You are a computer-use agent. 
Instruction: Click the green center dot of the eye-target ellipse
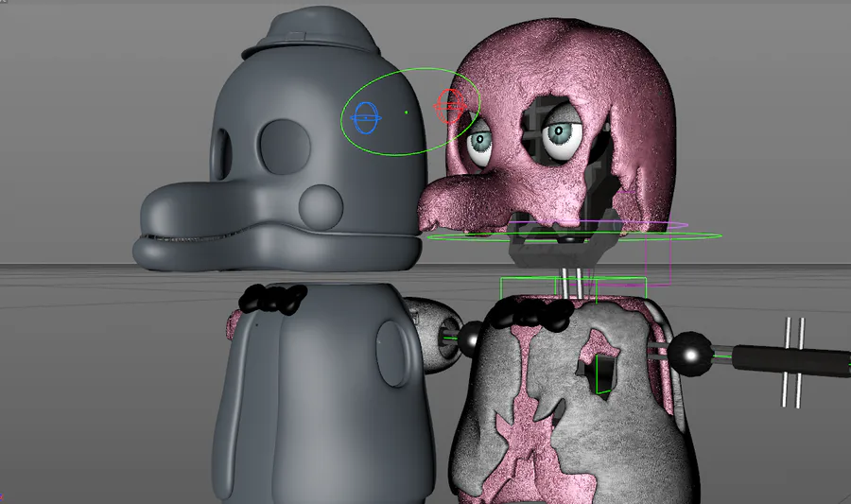(x=406, y=113)
